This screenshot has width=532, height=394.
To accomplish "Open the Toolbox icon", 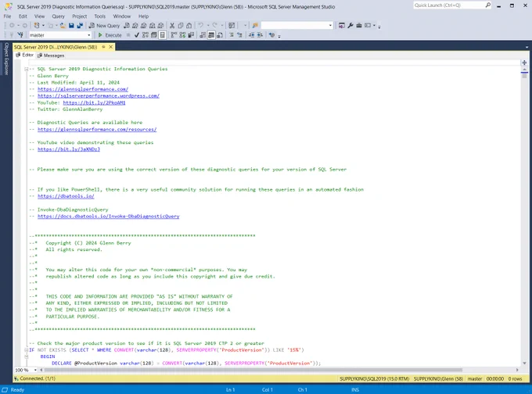I will [359, 26].
